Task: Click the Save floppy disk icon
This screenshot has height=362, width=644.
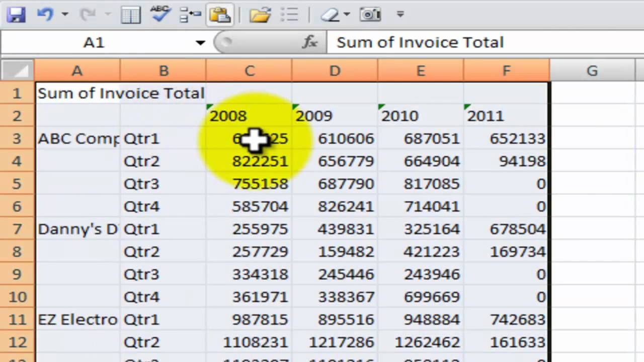Action: pos(16,15)
